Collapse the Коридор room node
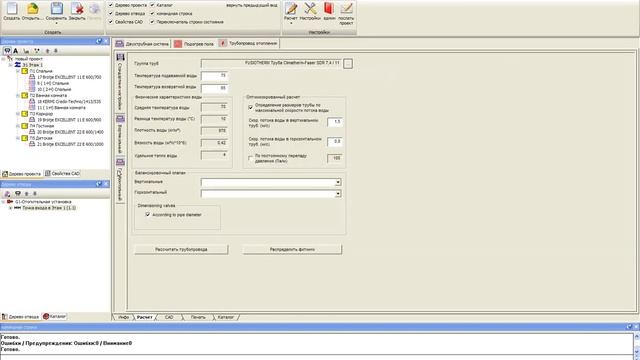640x360 pixels. (18, 113)
